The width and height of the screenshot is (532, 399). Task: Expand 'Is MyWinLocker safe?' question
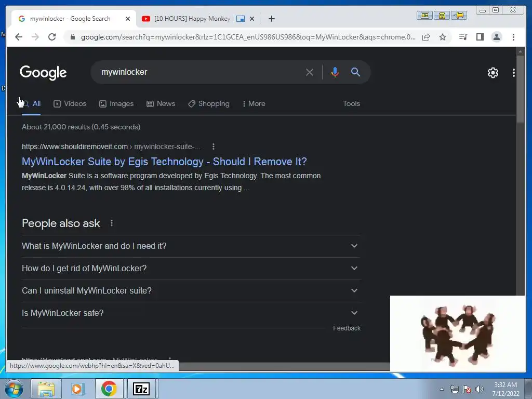click(191, 313)
